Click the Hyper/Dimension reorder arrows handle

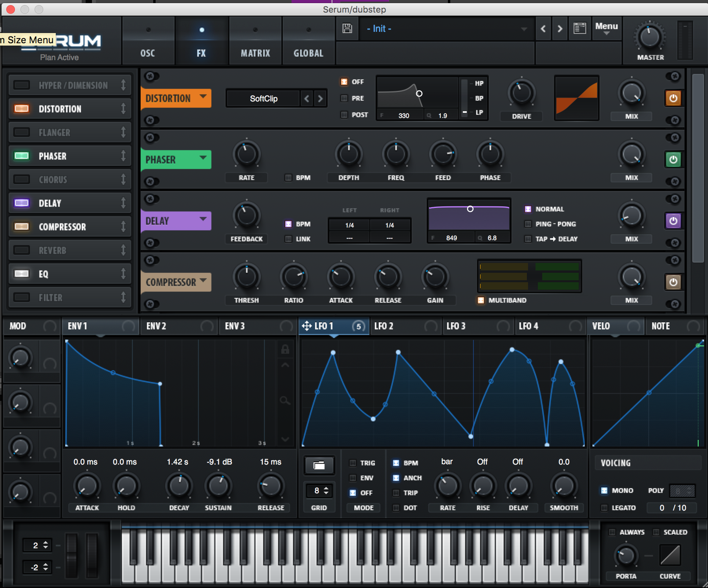point(123,85)
